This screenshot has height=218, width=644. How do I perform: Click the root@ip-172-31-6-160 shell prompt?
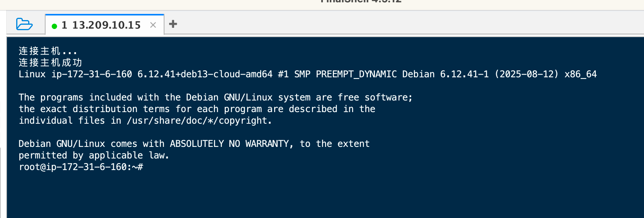[81, 167]
